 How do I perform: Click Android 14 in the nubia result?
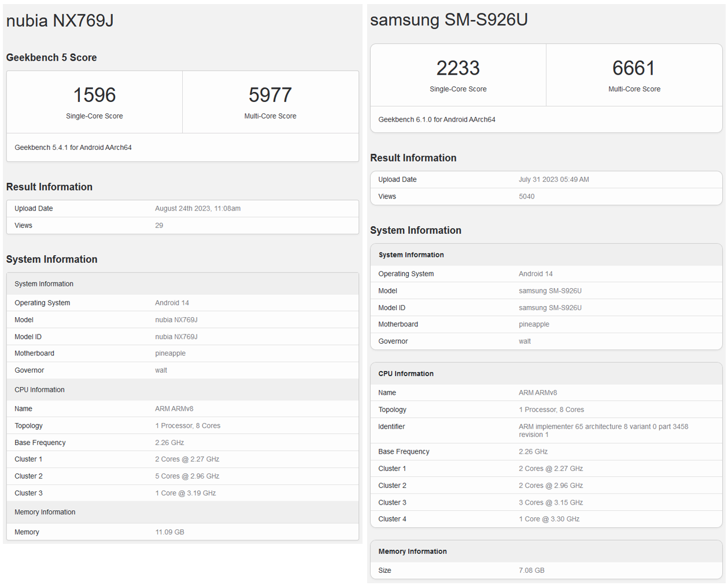(x=172, y=303)
